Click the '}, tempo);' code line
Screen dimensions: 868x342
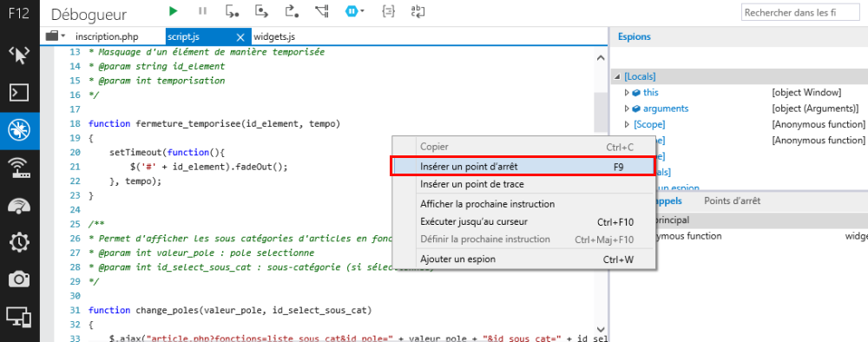coord(135,181)
